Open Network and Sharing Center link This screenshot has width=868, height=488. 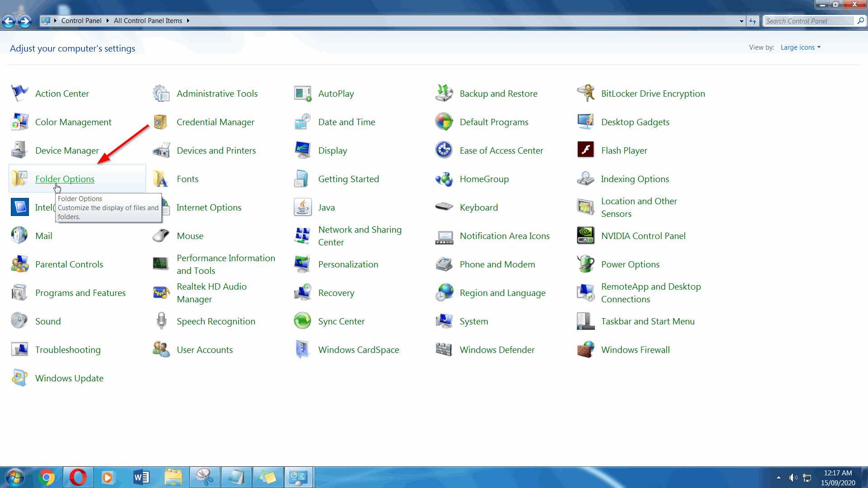360,236
